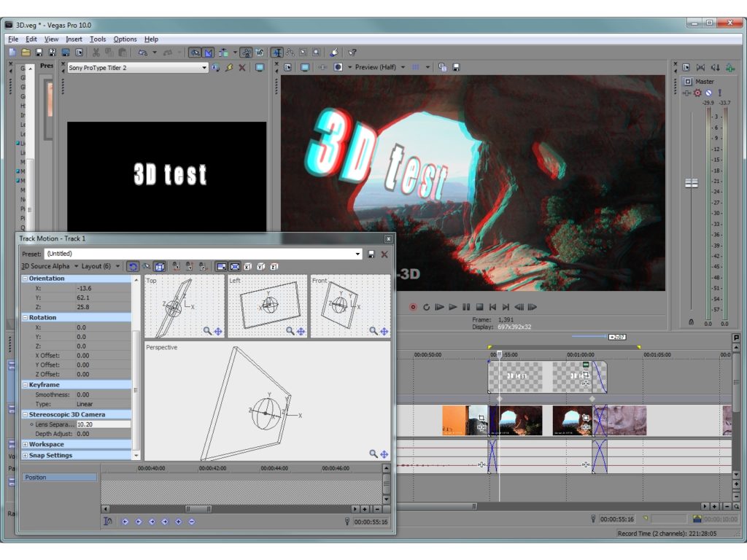Open the Insert menu

coord(74,39)
